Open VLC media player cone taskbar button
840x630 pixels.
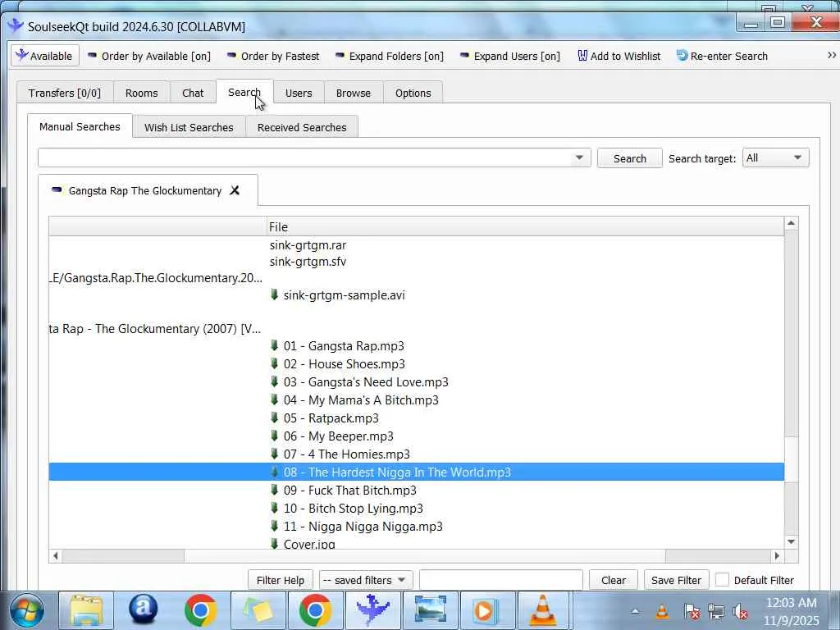[543, 610]
